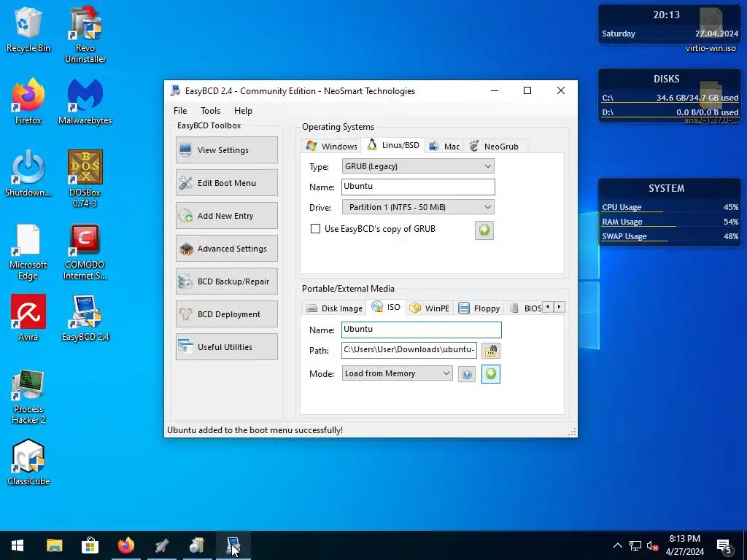This screenshot has height=560, width=747.
Task: Open the Useful Utilities section
Action: click(227, 347)
